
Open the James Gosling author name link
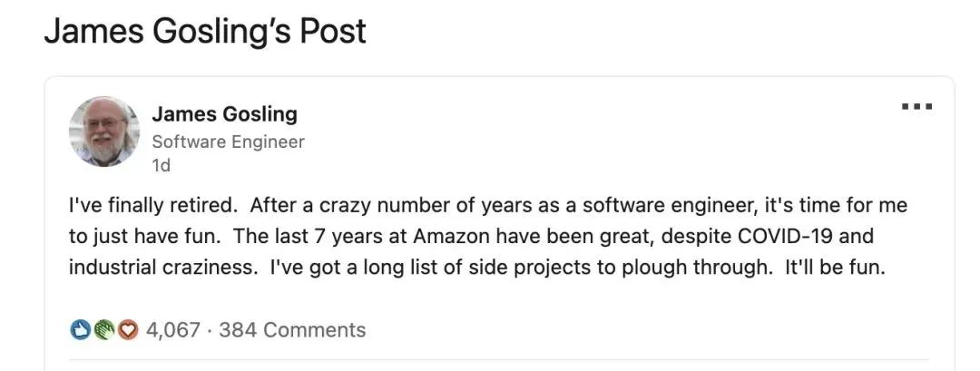pos(225,114)
